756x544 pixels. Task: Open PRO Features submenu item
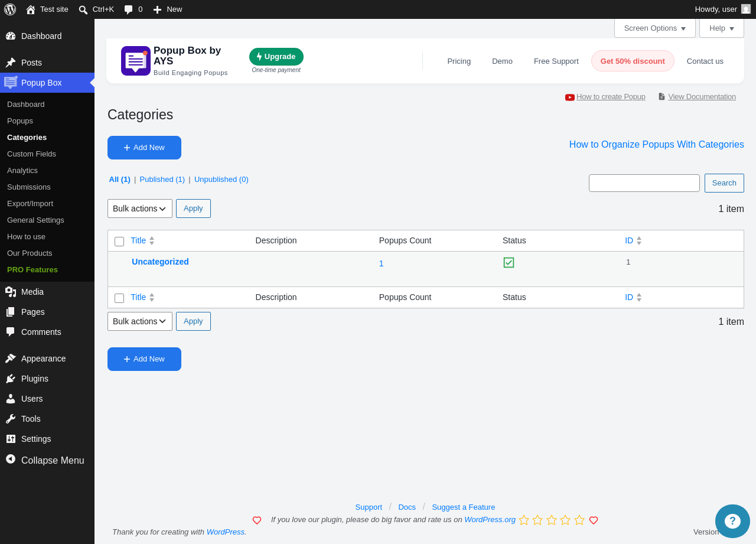pos(32,269)
